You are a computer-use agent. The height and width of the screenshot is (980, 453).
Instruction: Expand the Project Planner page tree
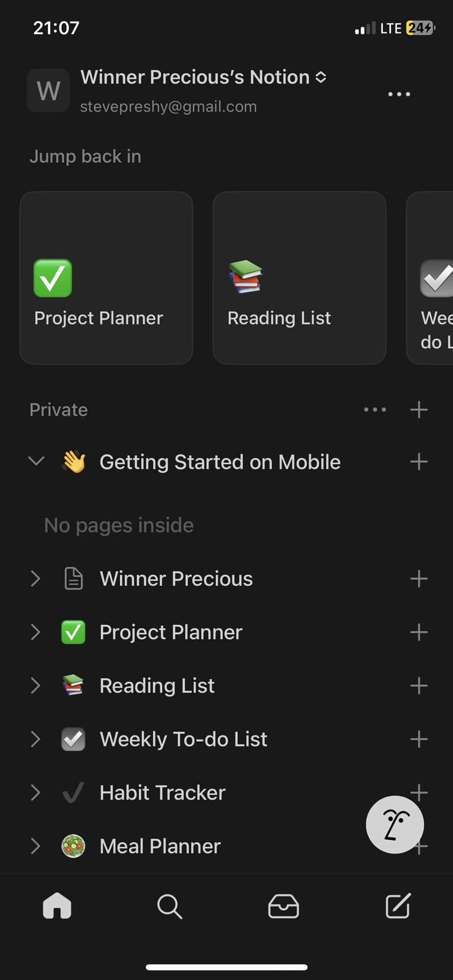35,632
